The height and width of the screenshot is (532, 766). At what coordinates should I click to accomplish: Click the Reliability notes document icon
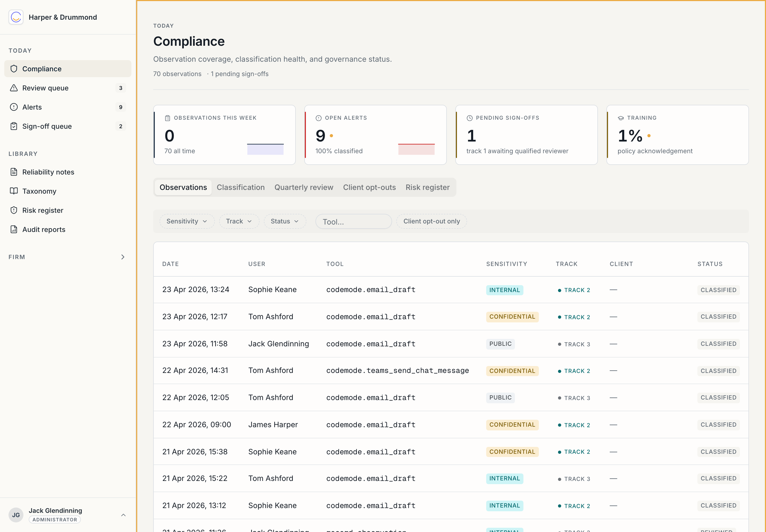[14, 172]
